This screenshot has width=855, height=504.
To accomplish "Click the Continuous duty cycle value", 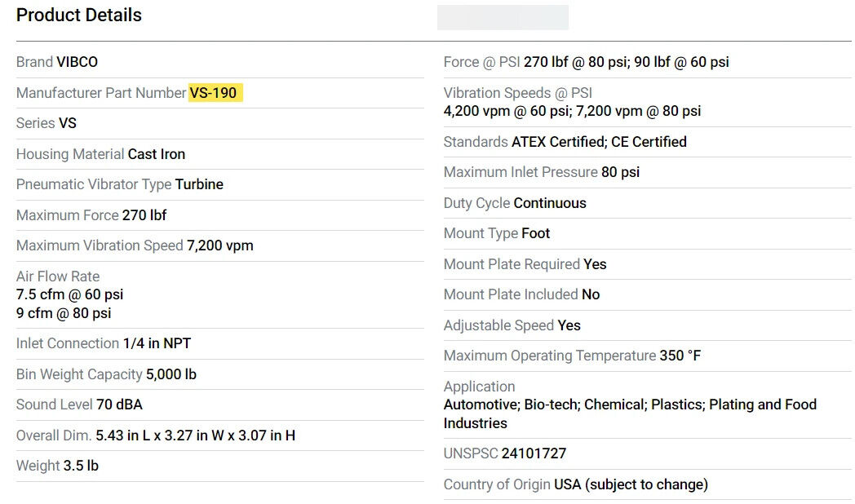I will pos(549,203).
